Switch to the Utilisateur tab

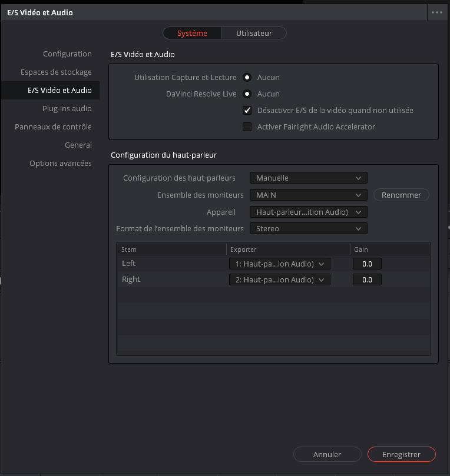(x=254, y=33)
